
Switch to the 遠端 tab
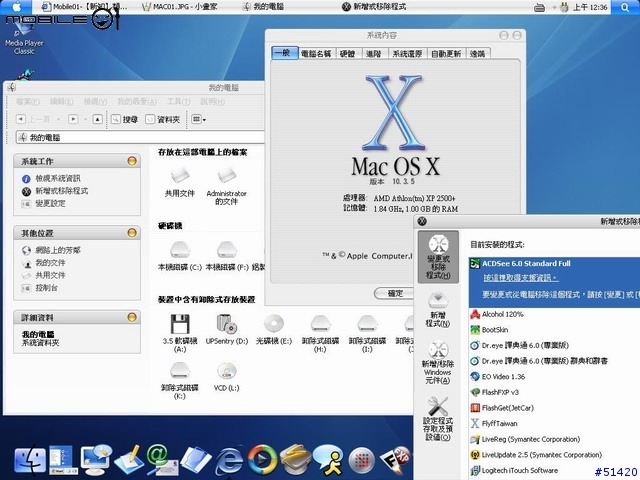click(x=477, y=53)
